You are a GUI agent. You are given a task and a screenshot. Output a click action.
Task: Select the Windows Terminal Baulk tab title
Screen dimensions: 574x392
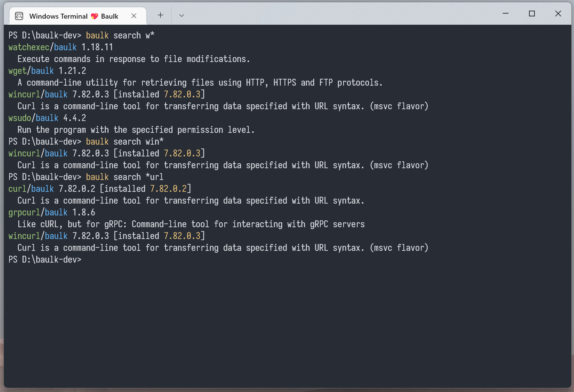click(74, 16)
